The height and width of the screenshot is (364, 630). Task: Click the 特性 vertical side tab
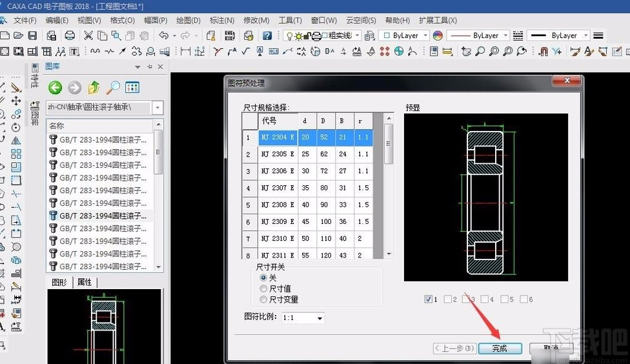[35, 76]
